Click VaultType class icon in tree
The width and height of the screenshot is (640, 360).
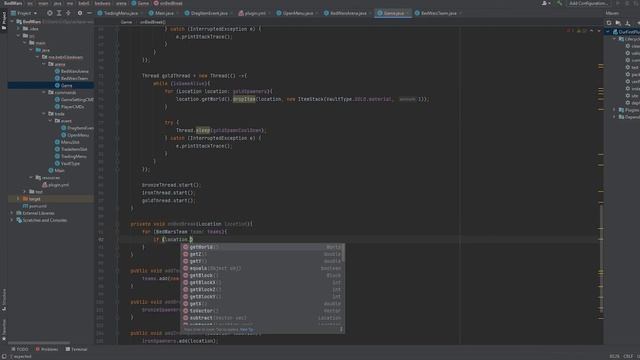57,163
